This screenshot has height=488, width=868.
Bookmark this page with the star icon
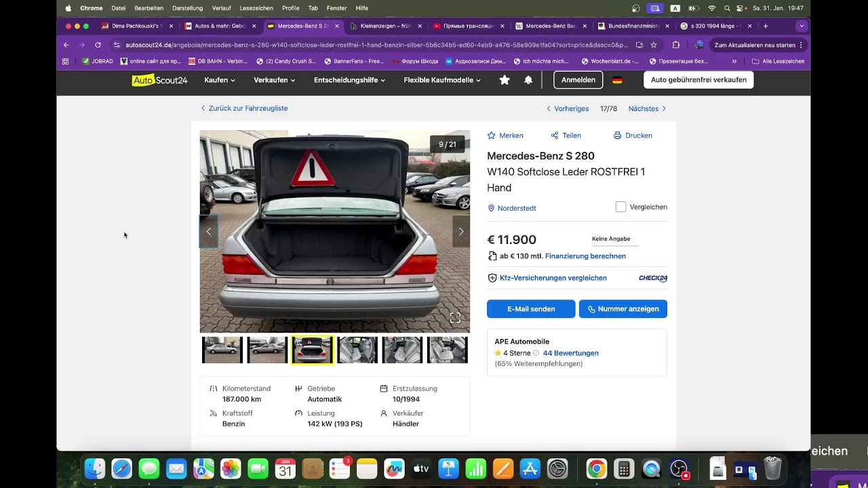(654, 45)
